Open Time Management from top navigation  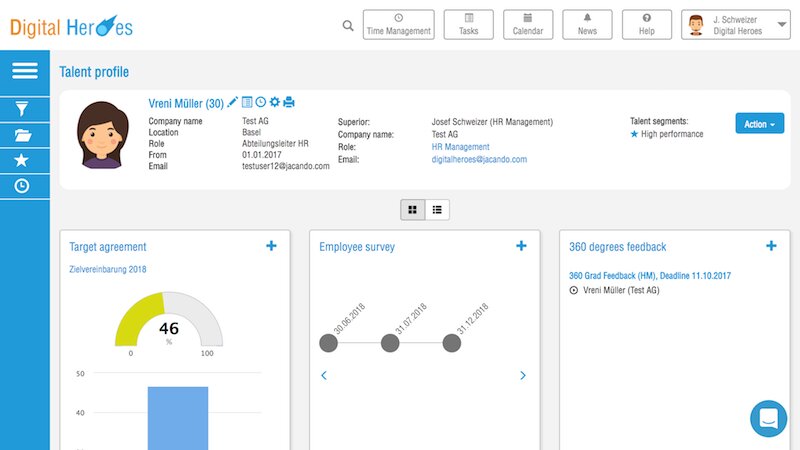[x=399, y=25]
